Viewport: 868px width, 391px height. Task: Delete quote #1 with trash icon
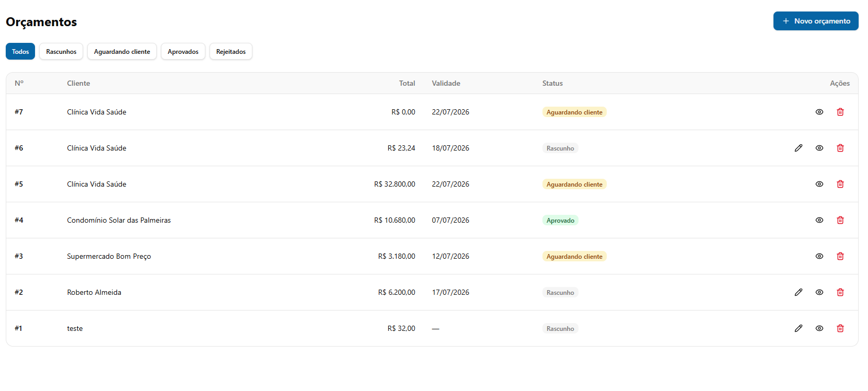pos(840,328)
